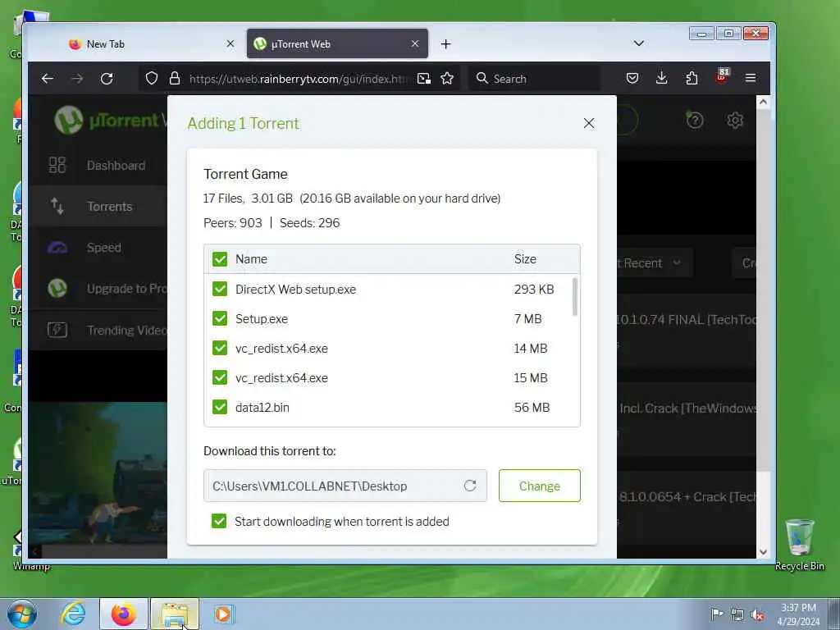Disable Start downloading when torrent is added

click(219, 521)
